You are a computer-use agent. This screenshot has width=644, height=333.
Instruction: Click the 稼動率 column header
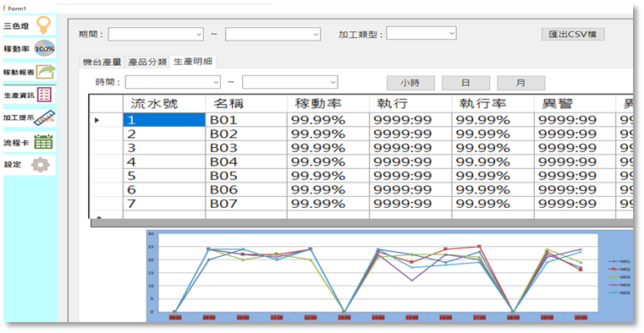328,104
